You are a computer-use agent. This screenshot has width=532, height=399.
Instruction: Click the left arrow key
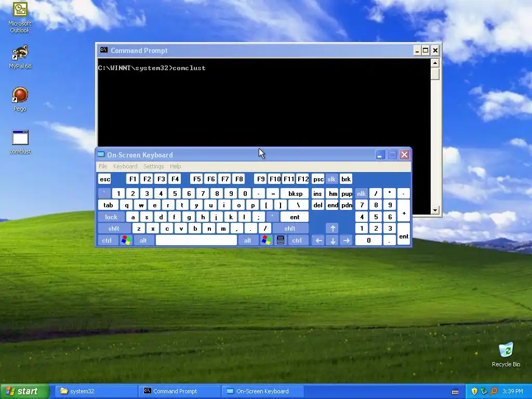click(x=318, y=240)
